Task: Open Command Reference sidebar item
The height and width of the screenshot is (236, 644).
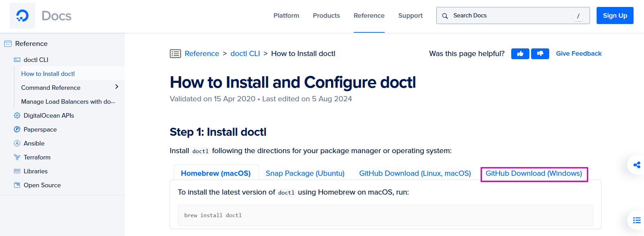Action: point(51,88)
